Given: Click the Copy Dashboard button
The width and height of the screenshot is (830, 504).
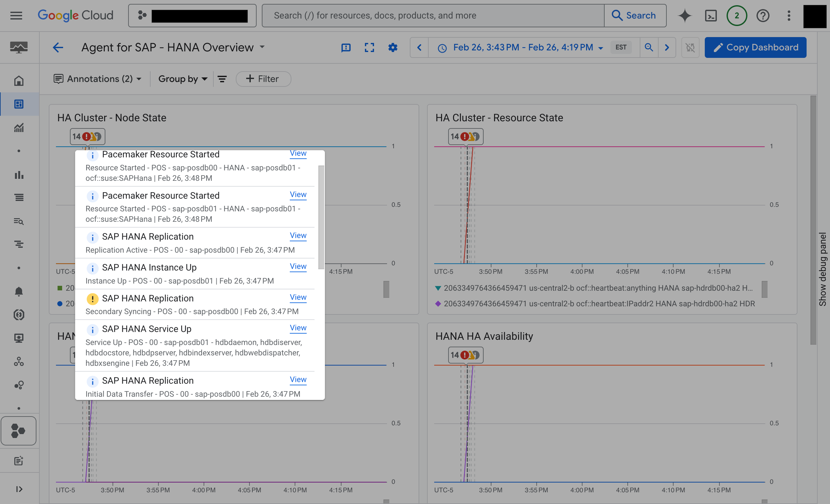Looking at the screenshot, I should [756, 47].
